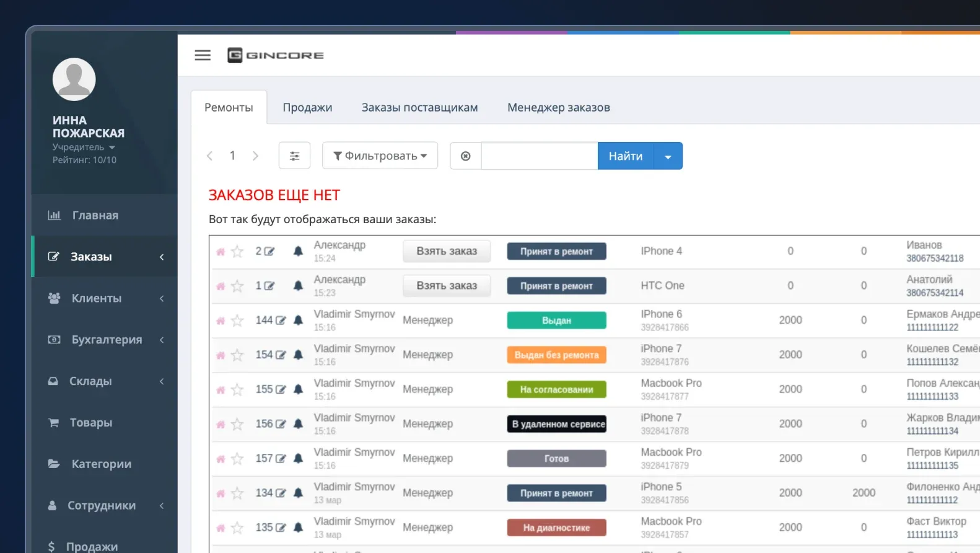This screenshot has width=980, height=553.
Task: Click the pink icon on order 2 row
Action: [221, 252]
